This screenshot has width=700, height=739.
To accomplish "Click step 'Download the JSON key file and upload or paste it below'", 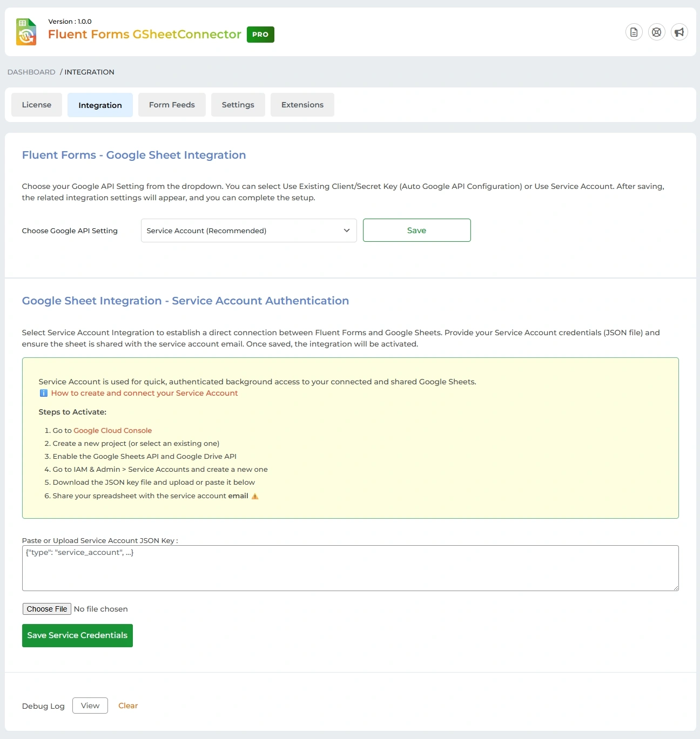I will click(154, 482).
